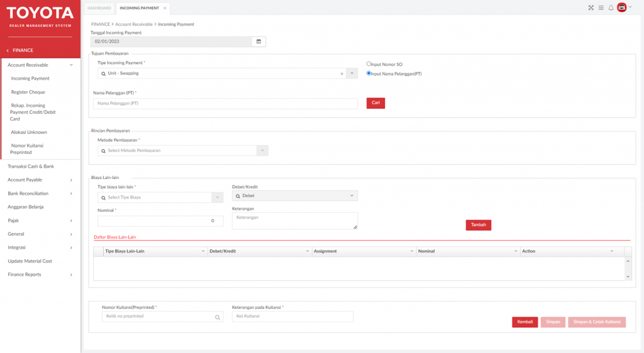
Task: Close the Incoming Payment tab
Action: (x=165, y=8)
